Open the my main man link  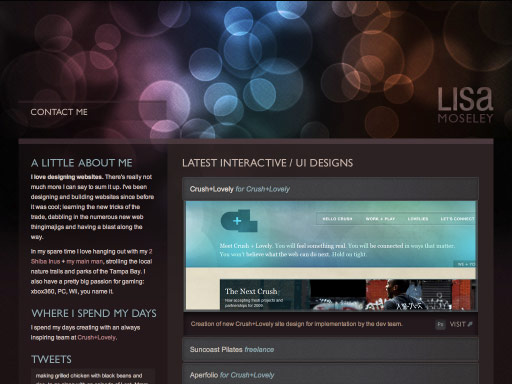click(x=85, y=262)
